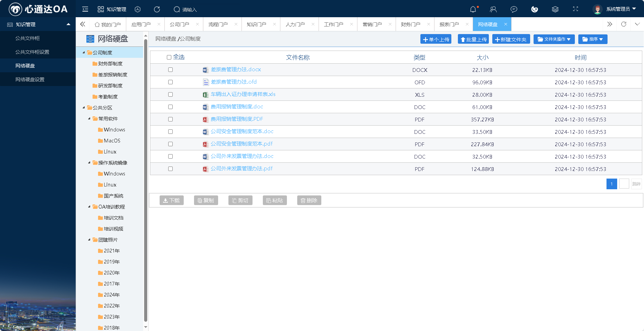Check the box for 公司外来发票管理办法.doc

[x=170, y=156]
